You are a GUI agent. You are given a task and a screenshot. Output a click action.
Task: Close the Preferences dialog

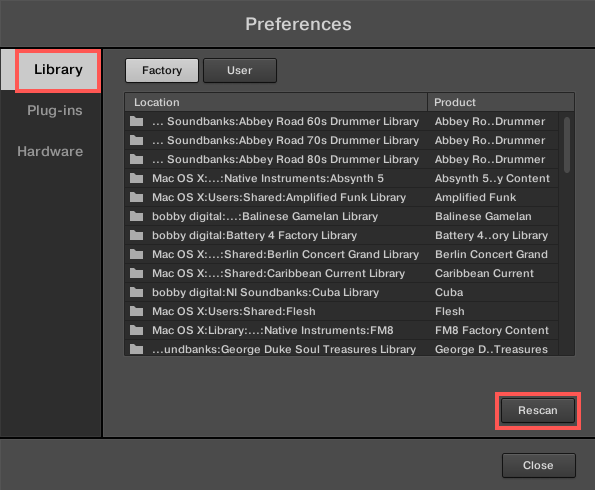(x=538, y=465)
